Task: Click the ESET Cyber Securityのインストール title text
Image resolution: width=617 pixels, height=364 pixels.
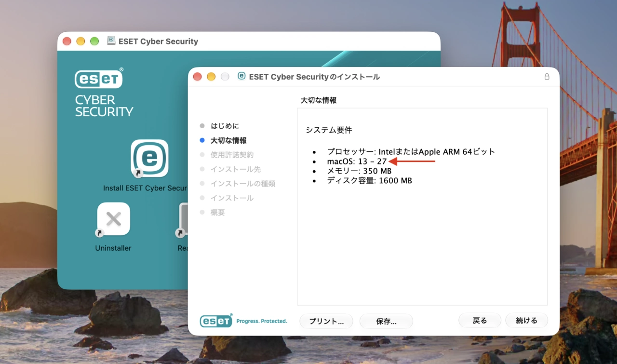Action: tap(314, 77)
